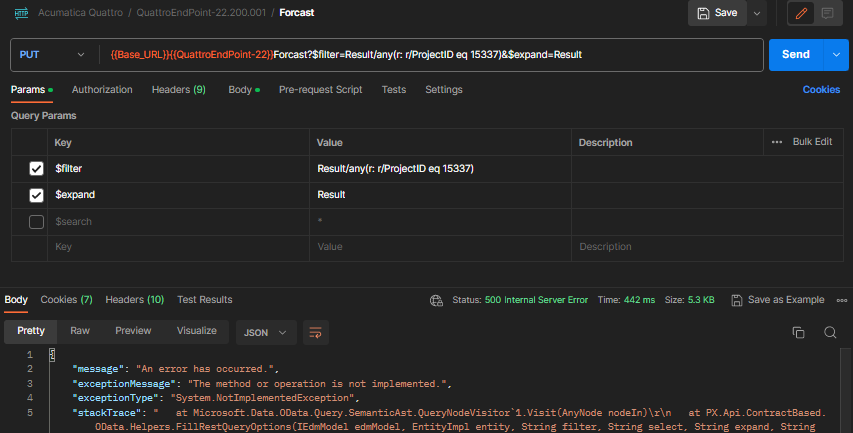Send the request
This screenshot has width=853, height=433.
coord(796,54)
